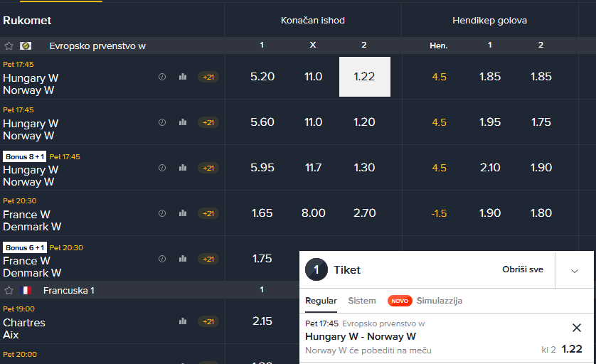Open the Simulazzija tab
This screenshot has width=596, height=364.
(440, 301)
